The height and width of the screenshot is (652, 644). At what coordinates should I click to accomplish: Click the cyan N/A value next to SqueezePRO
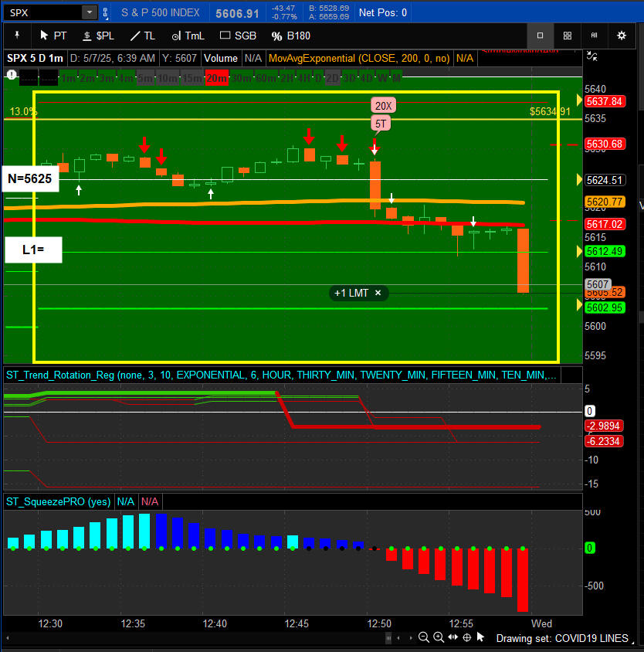pos(126,501)
